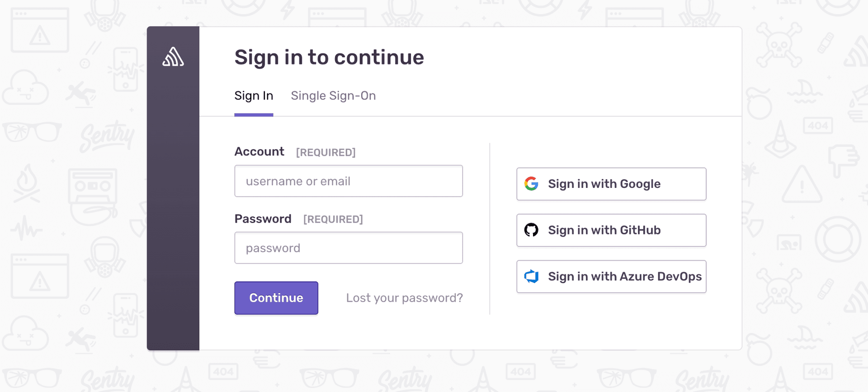Focus the username or email field
The image size is (868, 392).
click(348, 181)
